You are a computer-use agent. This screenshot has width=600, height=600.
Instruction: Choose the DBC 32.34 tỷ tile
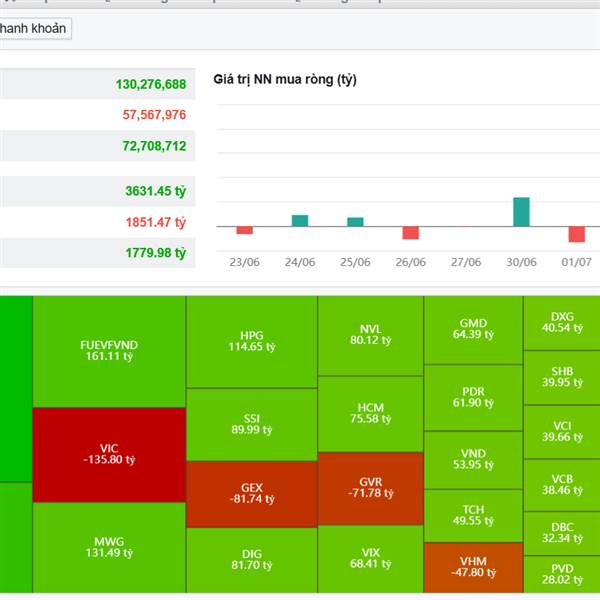562,533
